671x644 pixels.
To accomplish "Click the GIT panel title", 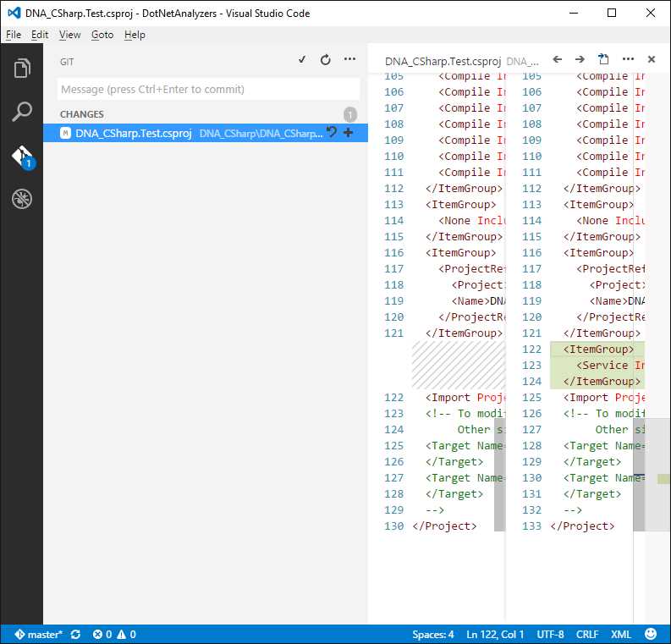I will coord(67,62).
